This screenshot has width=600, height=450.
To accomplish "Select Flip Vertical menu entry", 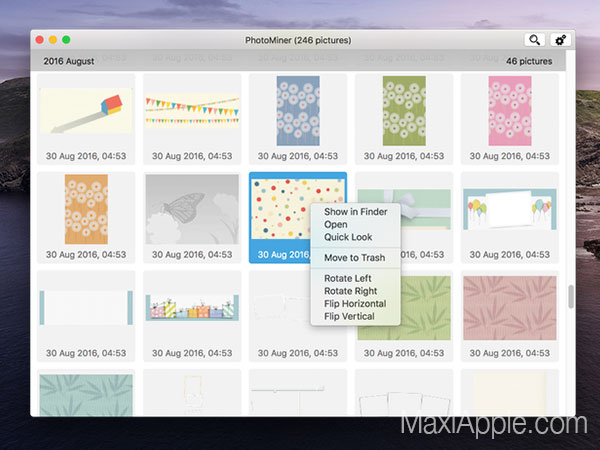I will [x=355, y=316].
